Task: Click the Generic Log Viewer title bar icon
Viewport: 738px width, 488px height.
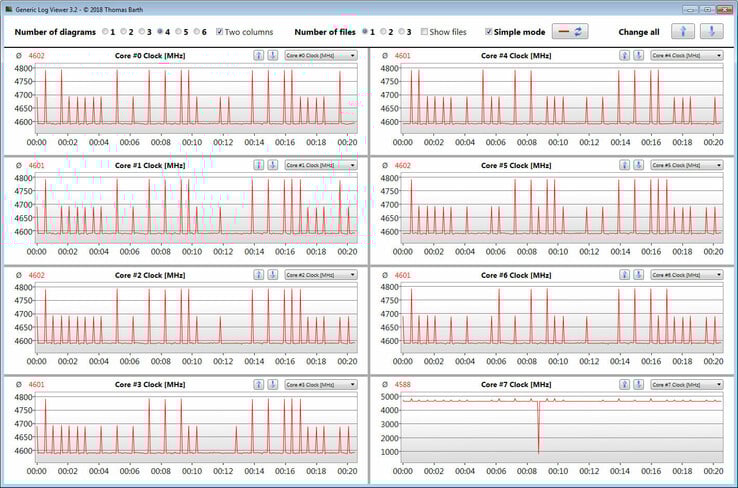Action: (8, 9)
